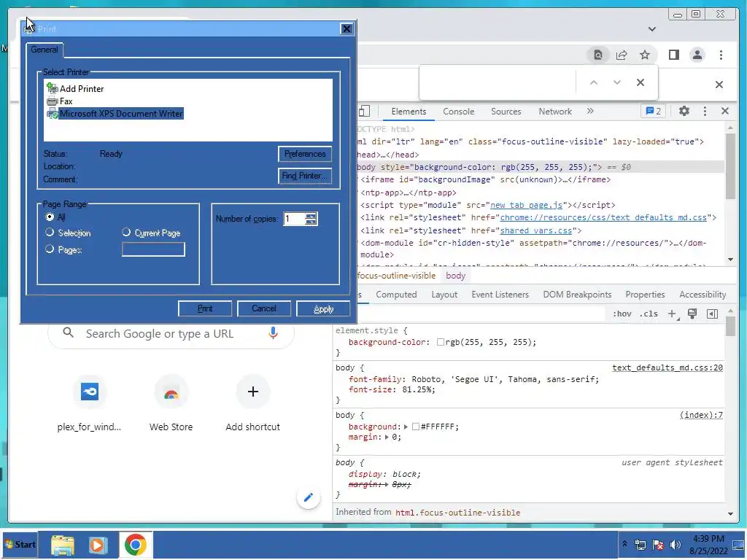Open the Sources tab in DevTools
Viewport: 747px width, 560px height.
click(x=506, y=112)
